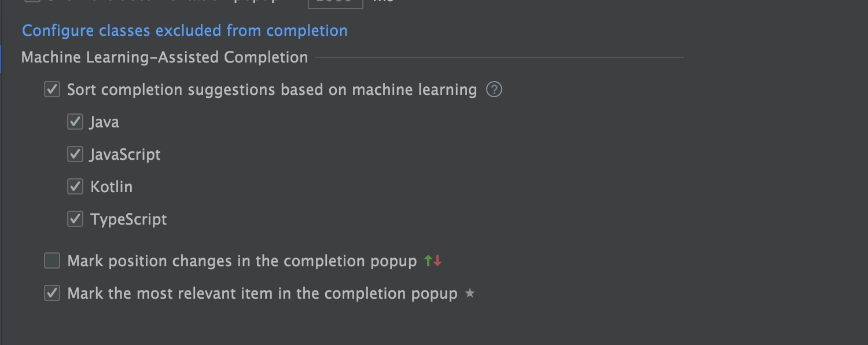Uncheck the Java checkbox

[75, 122]
